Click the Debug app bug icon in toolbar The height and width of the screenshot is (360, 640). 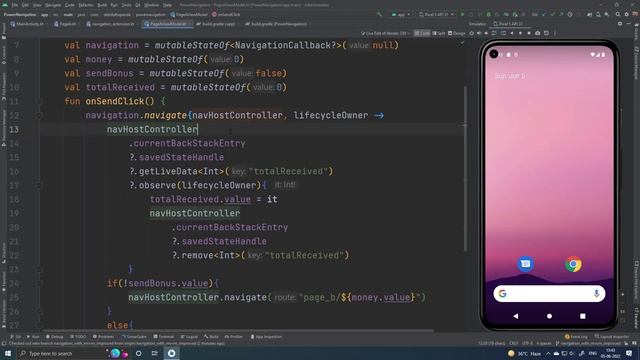[489, 14]
